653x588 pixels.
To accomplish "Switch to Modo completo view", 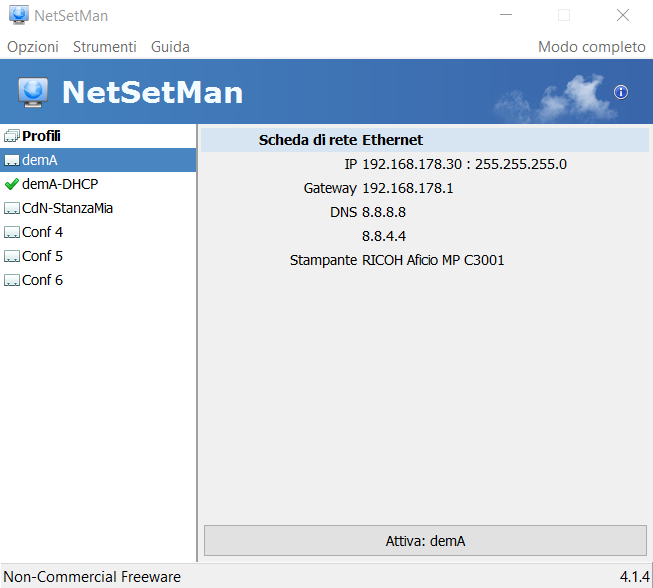I will pyautogui.click(x=592, y=47).
